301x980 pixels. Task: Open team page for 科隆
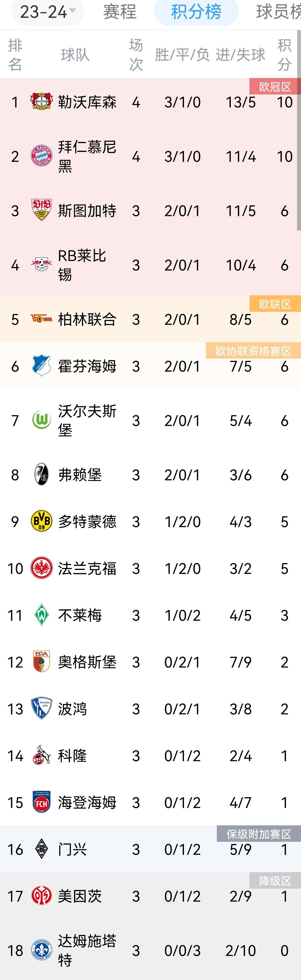[x=72, y=755]
